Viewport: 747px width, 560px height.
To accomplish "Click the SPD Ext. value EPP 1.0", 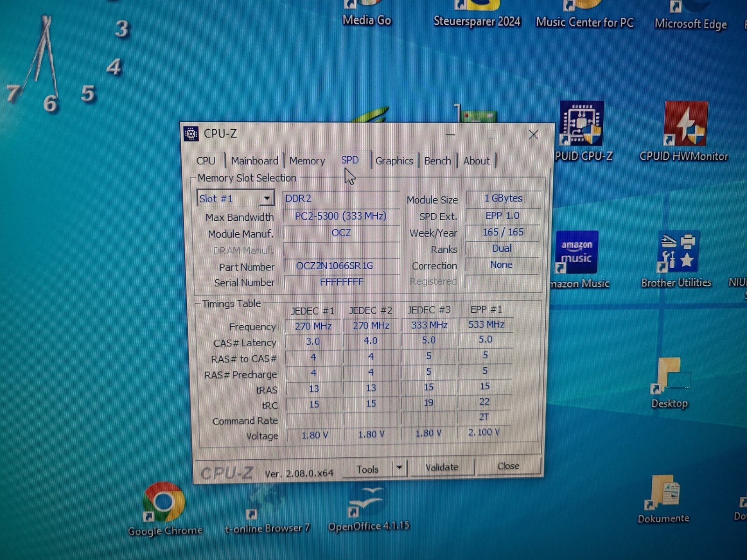I will click(x=503, y=215).
